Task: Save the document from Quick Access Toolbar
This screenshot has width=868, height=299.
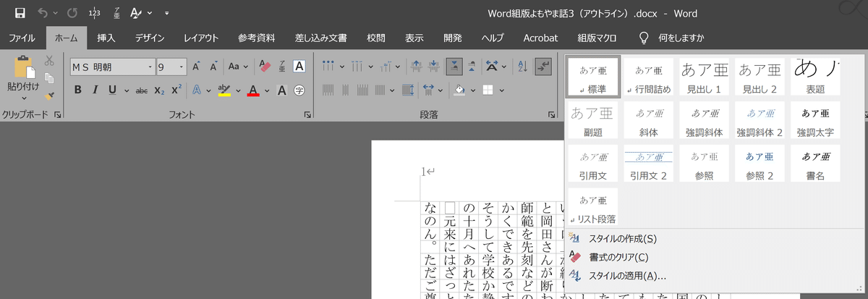Action: click(x=20, y=12)
